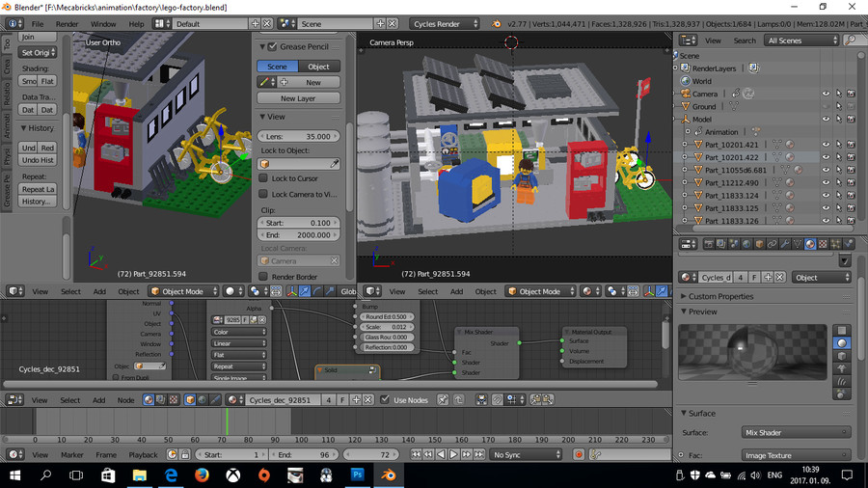Open Modifiers properties tab wrench icon

[x=785, y=244]
